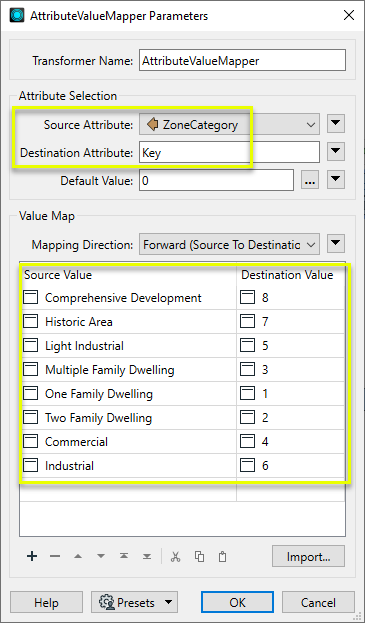The image size is (365, 623).
Task: Click the Transformer Name text field
Action: pos(242,60)
